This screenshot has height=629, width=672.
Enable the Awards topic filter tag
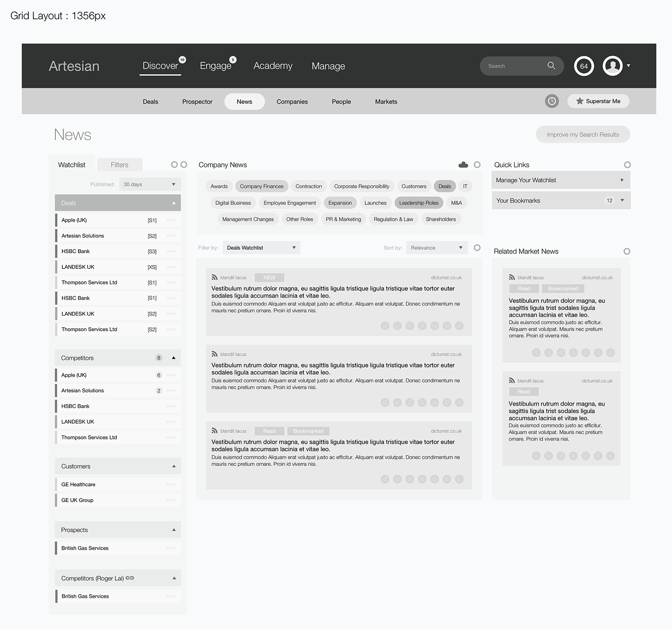click(219, 186)
